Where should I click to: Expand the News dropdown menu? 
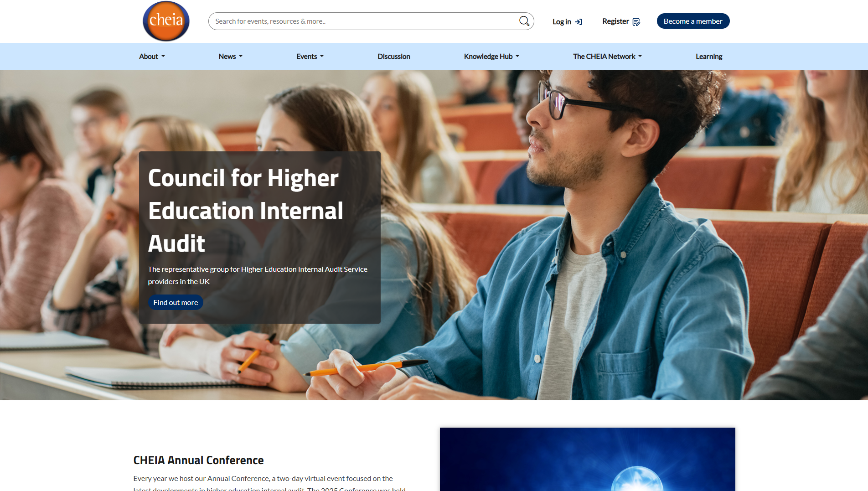[x=230, y=57]
